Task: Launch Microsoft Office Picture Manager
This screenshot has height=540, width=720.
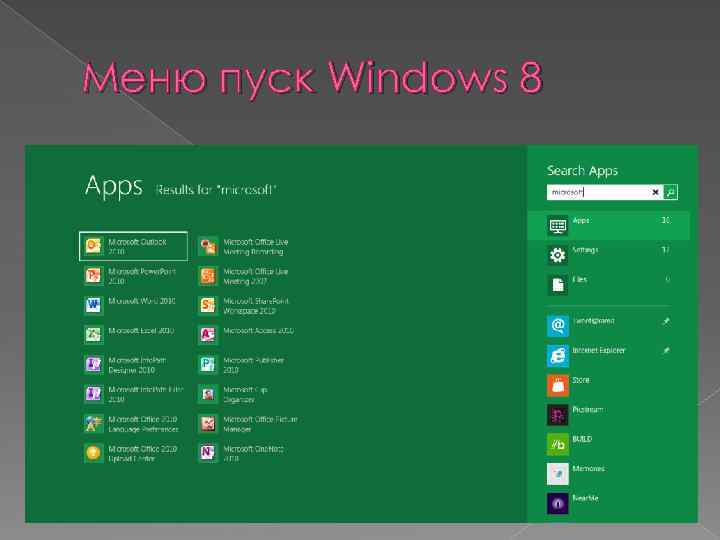Action: (x=248, y=424)
